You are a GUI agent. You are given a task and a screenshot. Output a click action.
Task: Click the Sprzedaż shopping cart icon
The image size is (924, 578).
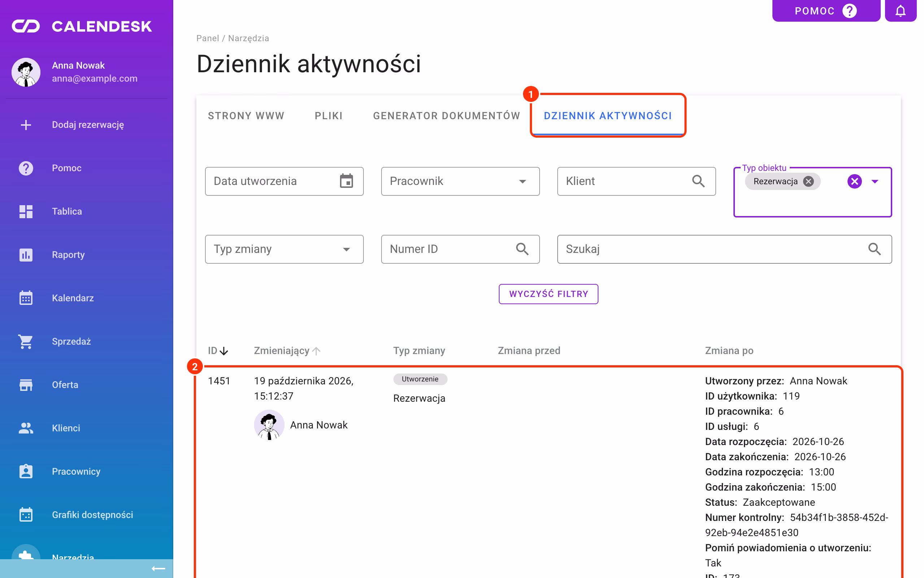pos(26,341)
